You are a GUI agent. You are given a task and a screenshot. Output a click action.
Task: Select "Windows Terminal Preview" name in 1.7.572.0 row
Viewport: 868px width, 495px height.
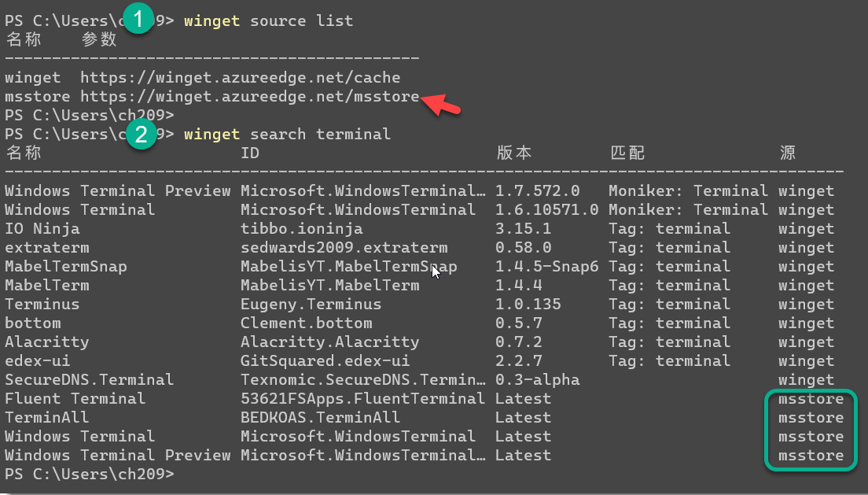pos(118,190)
